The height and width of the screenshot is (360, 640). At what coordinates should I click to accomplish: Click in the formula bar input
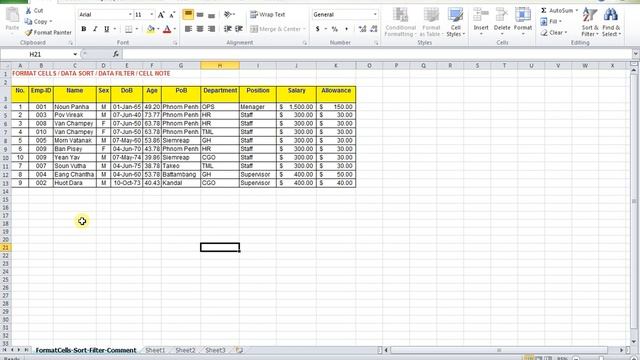pos(377,54)
